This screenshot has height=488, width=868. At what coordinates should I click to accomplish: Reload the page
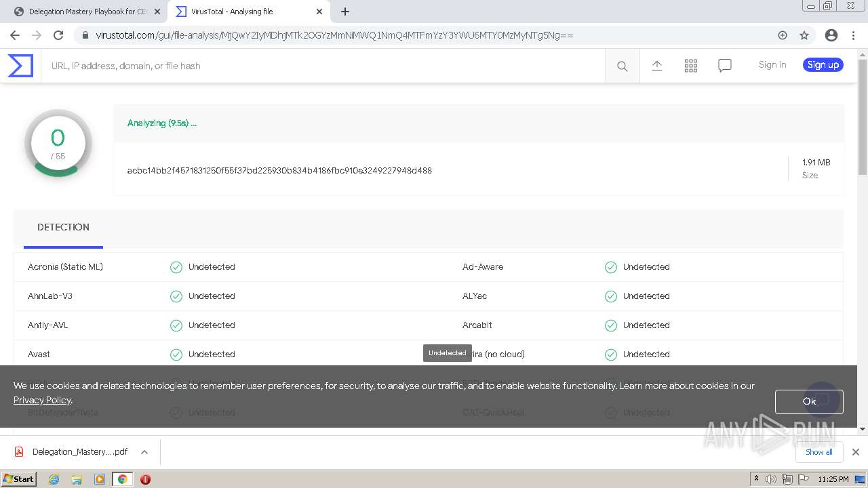pos(58,35)
